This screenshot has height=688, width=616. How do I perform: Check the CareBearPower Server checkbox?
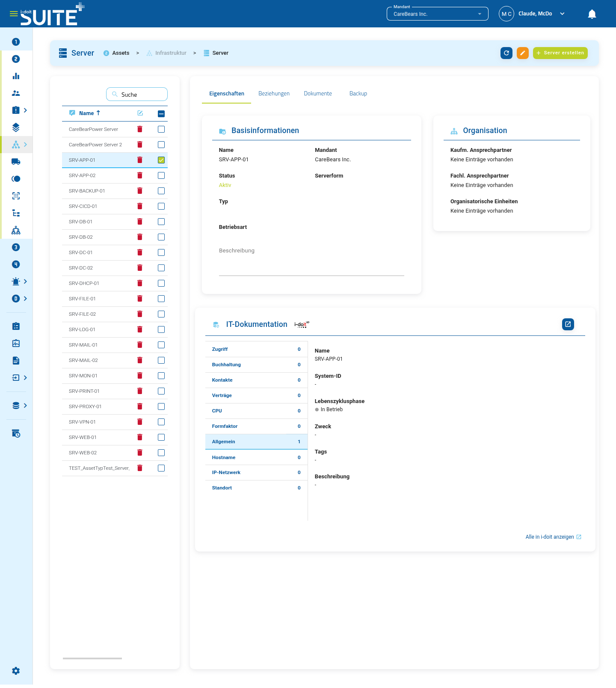coord(161,129)
